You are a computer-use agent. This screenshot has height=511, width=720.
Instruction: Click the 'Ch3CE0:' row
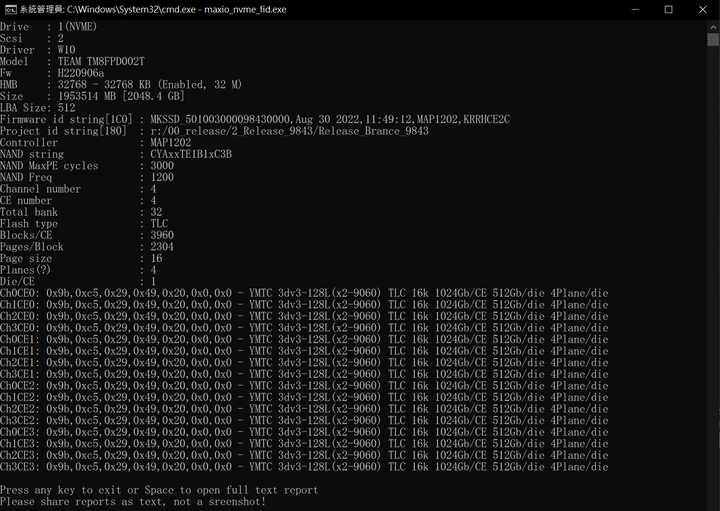tap(304, 328)
